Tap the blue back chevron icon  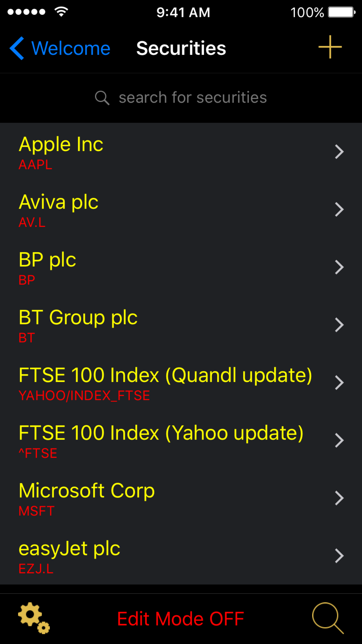17,48
